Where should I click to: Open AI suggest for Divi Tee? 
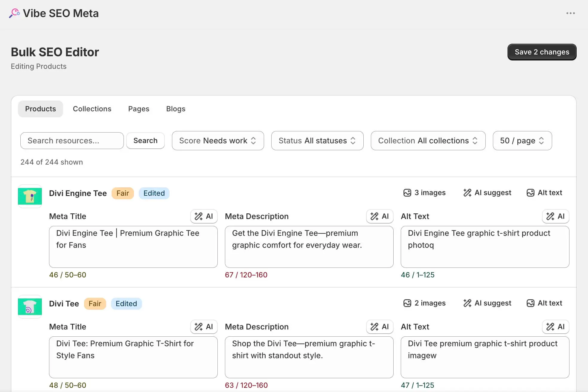(x=487, y=303)
